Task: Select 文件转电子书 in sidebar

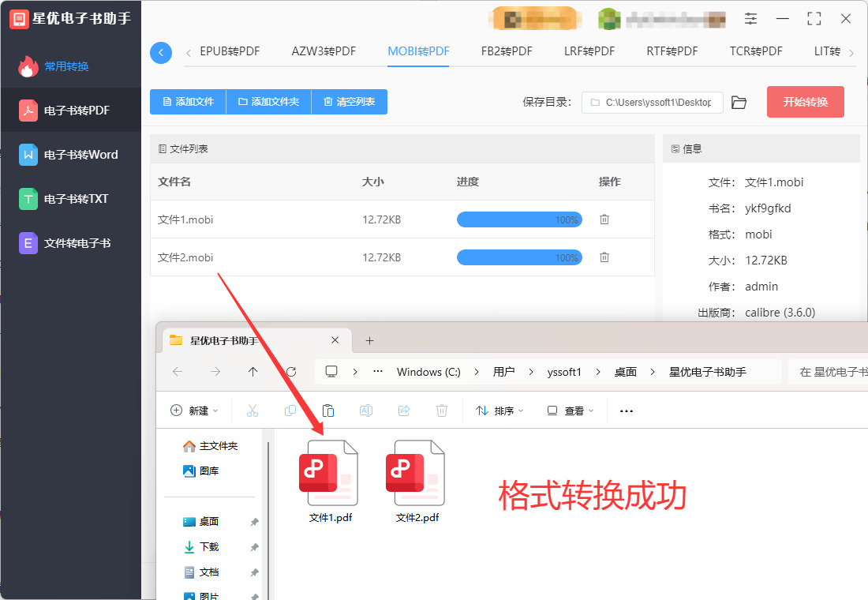Action: coord(71,243)
